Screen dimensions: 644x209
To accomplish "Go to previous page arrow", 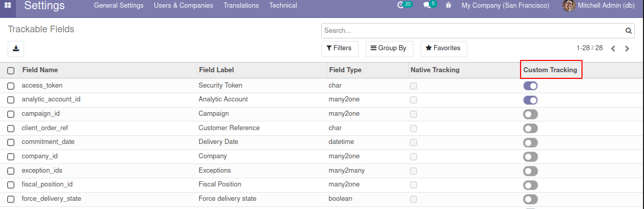I will [x=613, y=49].
